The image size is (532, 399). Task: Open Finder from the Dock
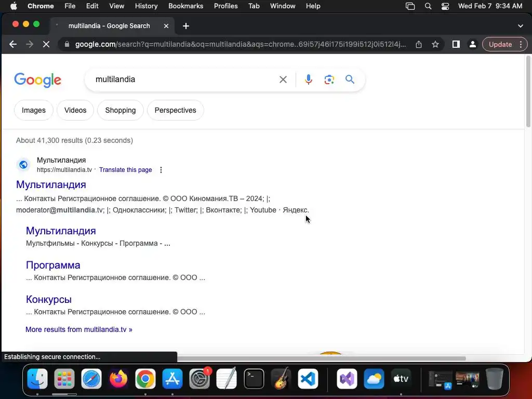(37, 379)
